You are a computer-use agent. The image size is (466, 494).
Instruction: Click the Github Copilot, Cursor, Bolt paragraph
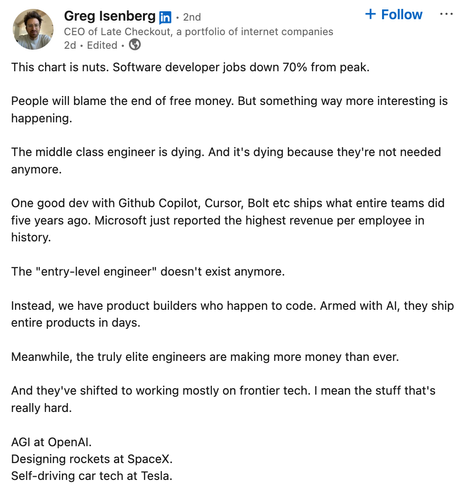click(x=228, y=220)
